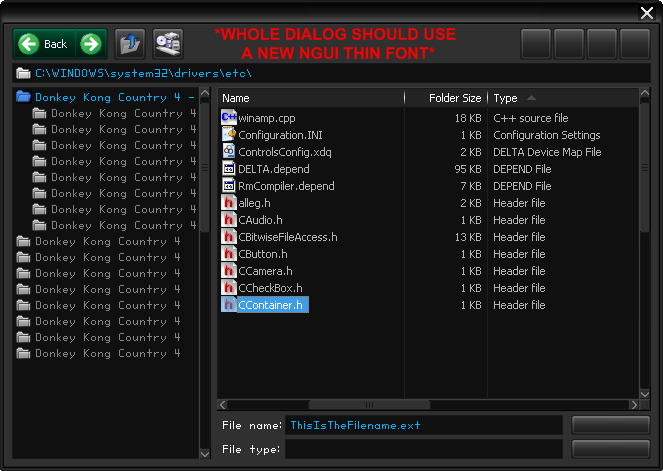Screen dimensions: 663x471
Task: Click the DELTA.depend file icon
Action: (228, 168)
